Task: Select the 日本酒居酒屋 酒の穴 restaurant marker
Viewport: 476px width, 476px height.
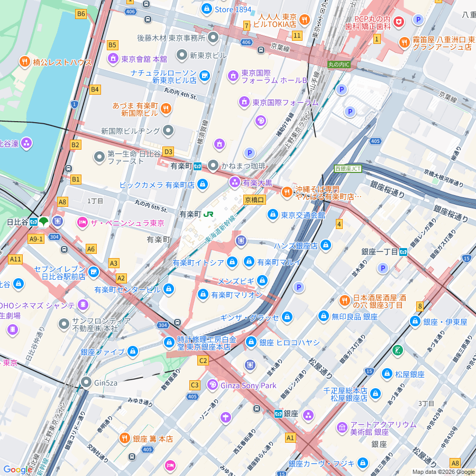Action: 344,301
